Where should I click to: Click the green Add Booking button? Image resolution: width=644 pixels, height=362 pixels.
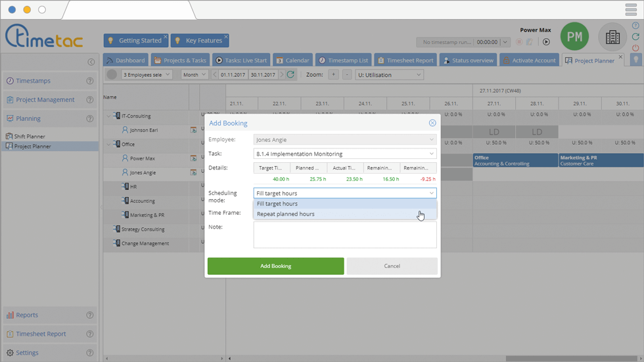[x=275, y=266]
